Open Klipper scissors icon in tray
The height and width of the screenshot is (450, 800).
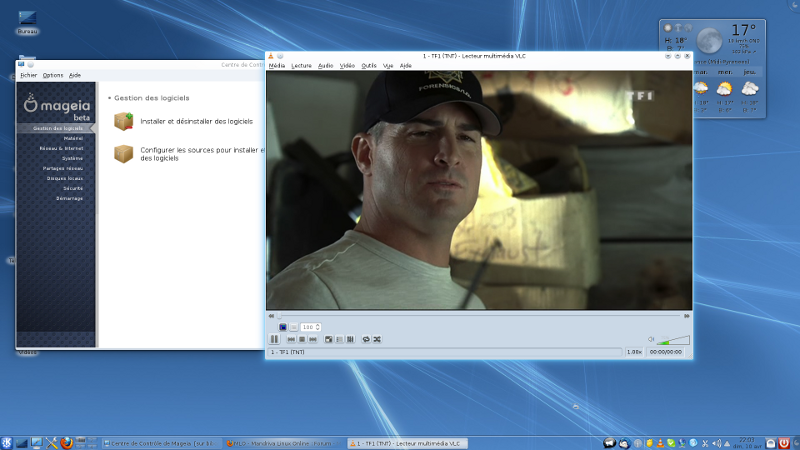click(705, 443)
